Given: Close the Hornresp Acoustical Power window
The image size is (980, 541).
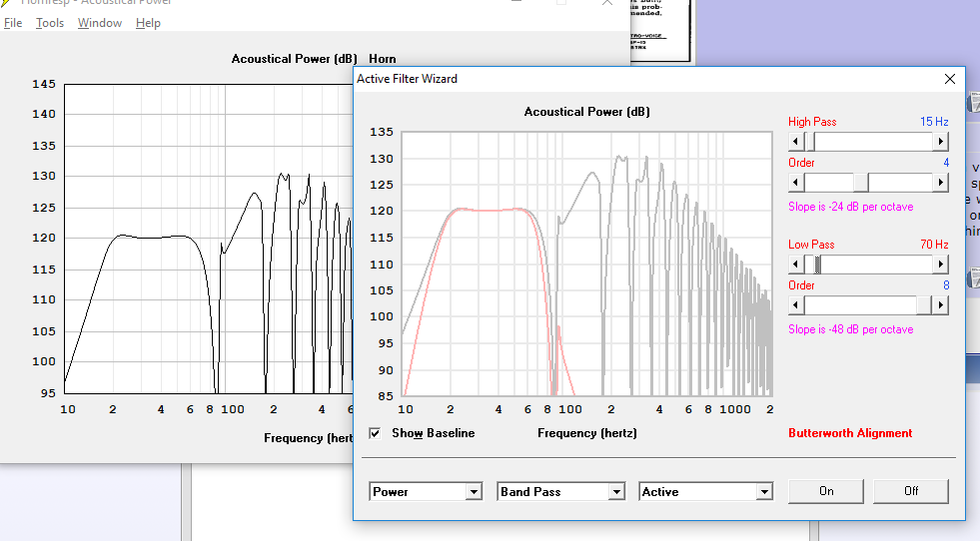Looking at the screenshot, I should pos(606,3).
